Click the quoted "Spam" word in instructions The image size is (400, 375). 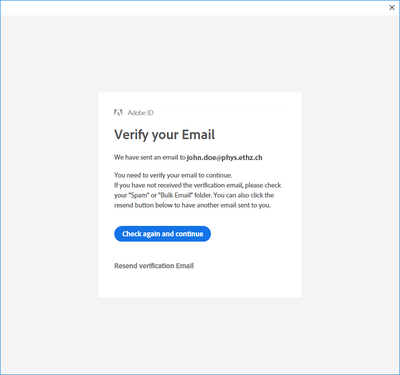point(138,195)
